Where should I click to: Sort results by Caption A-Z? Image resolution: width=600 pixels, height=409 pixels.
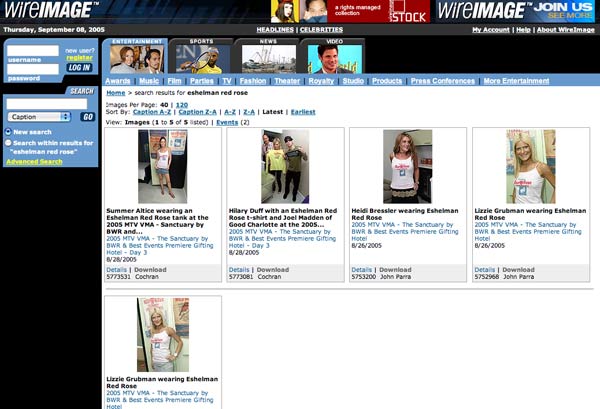152,112
